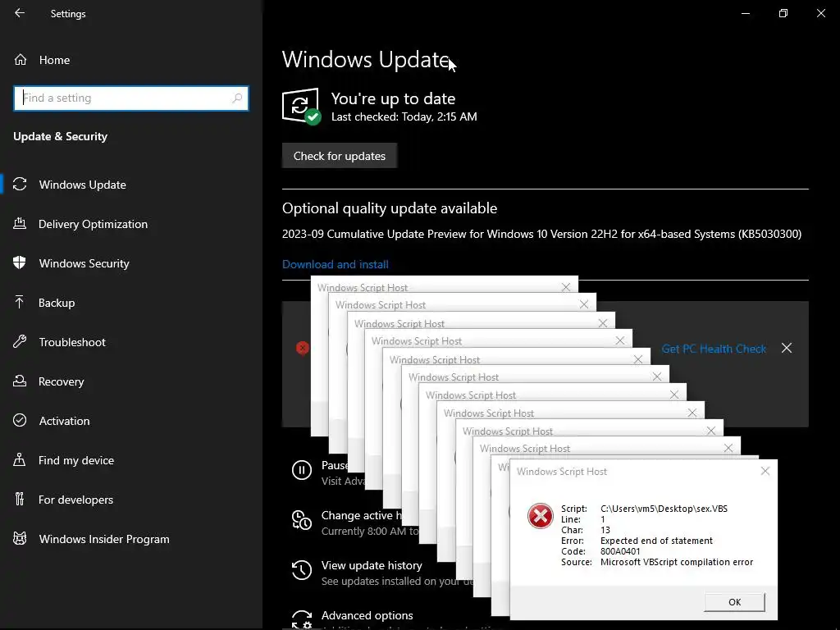840x630 pixels.
Task: Restore down the Settings window
Action: pos(783,13)
